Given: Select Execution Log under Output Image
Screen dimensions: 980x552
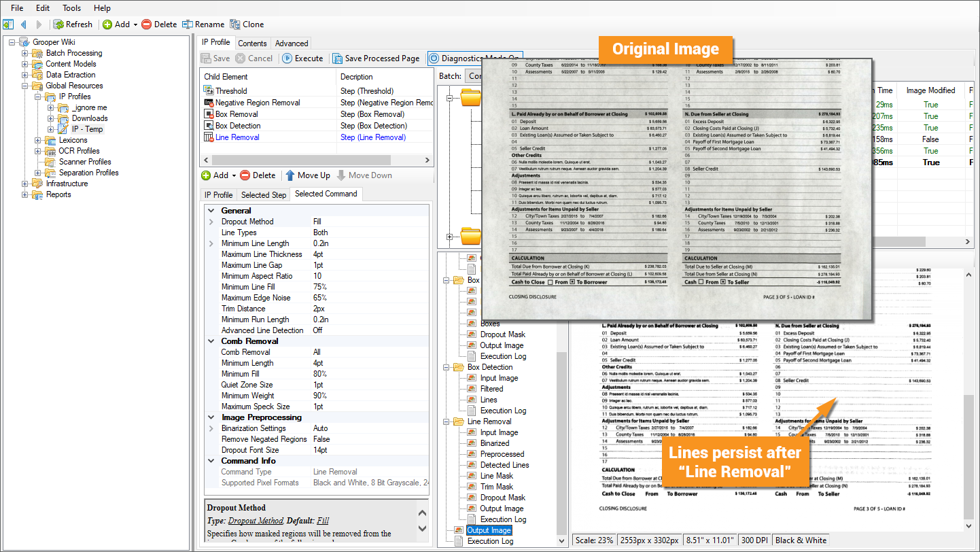Looking at the screenshot, I should point(490,541).
